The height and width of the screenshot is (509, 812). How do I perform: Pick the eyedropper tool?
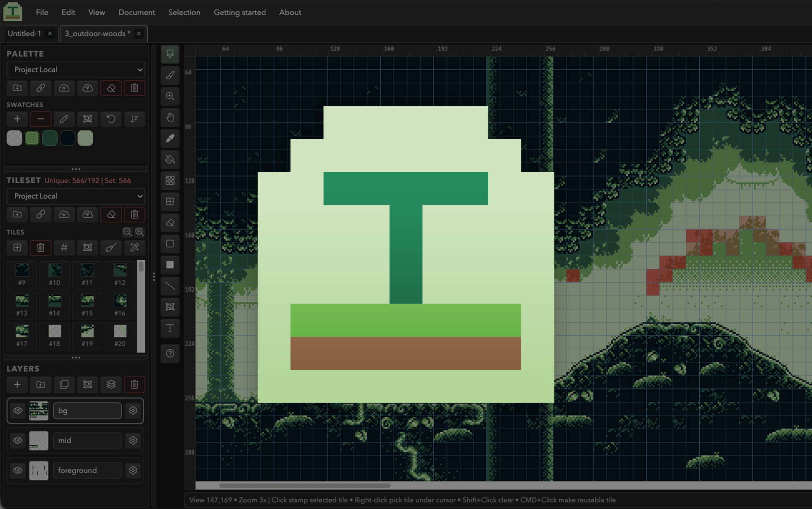coord(170,139)
